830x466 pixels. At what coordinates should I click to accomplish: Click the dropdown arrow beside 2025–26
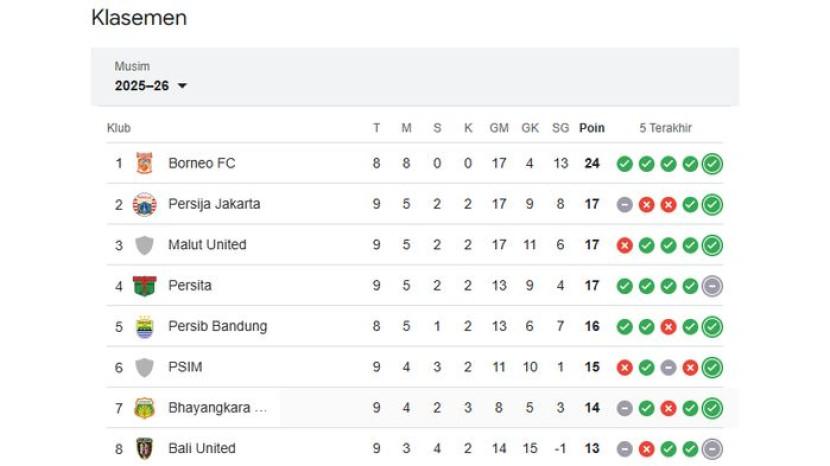pyautogui.click(x=182, y=86)
